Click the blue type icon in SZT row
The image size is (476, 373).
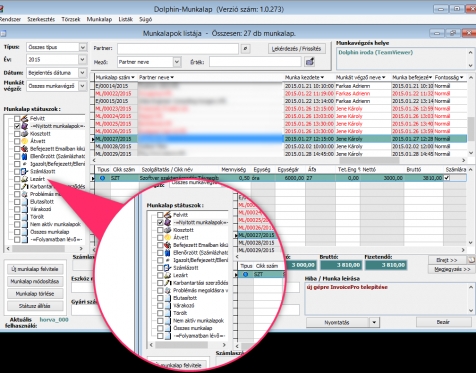(x=103, y=178)
